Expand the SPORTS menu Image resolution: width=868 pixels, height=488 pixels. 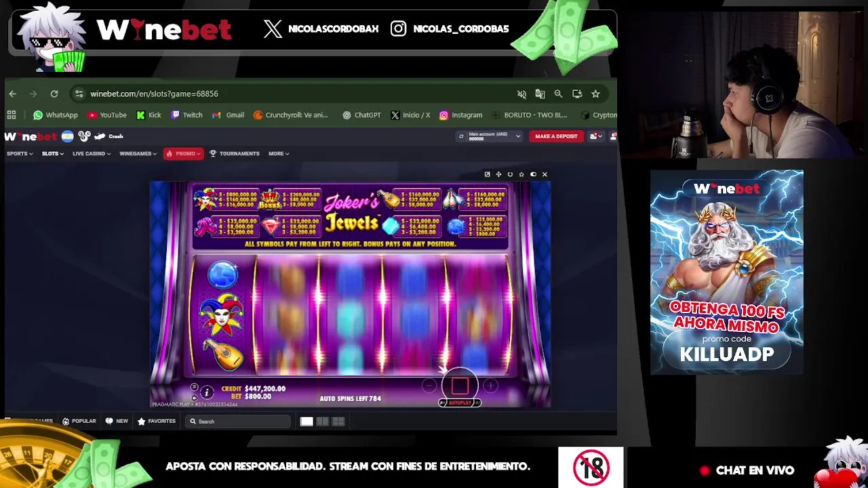point(20,154)
